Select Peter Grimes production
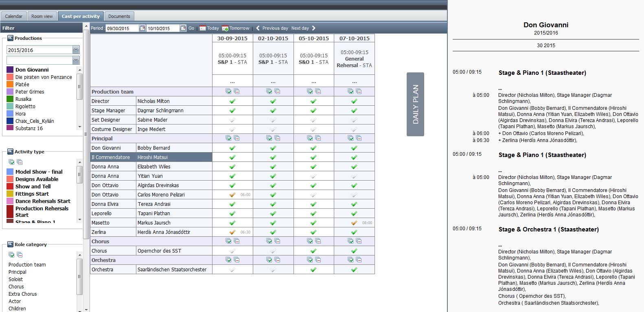Image resolution: width=644 pixels, height=312 pixels. (x=30, y=92)
